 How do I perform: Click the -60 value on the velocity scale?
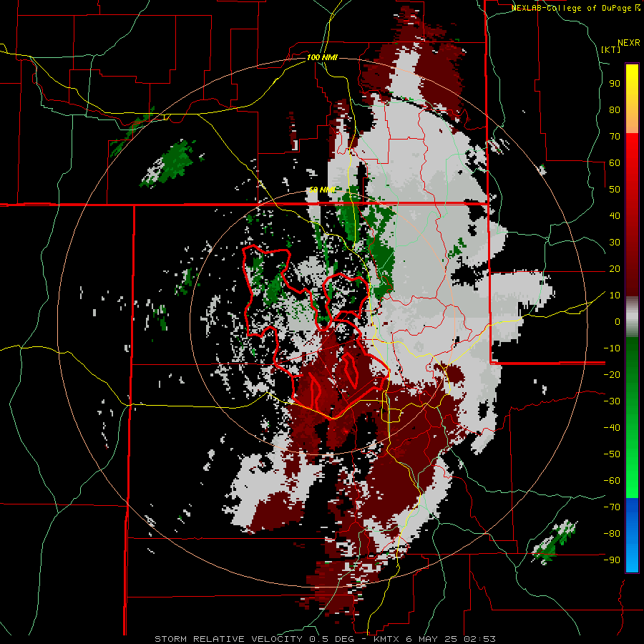tap(612, 481)
